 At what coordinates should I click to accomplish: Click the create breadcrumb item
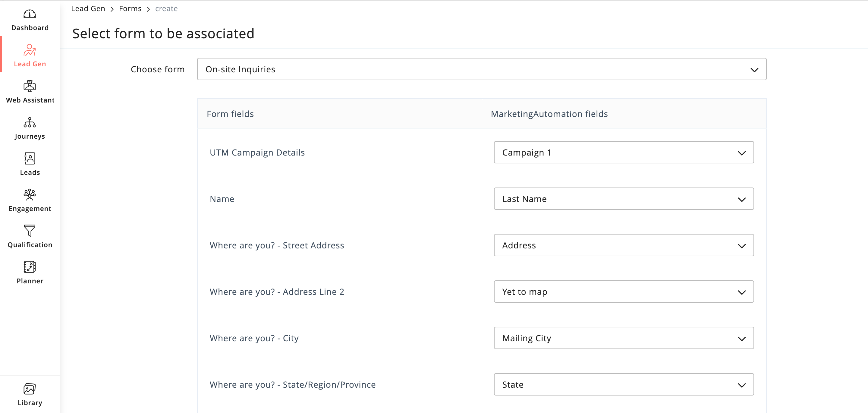(166, 9)
